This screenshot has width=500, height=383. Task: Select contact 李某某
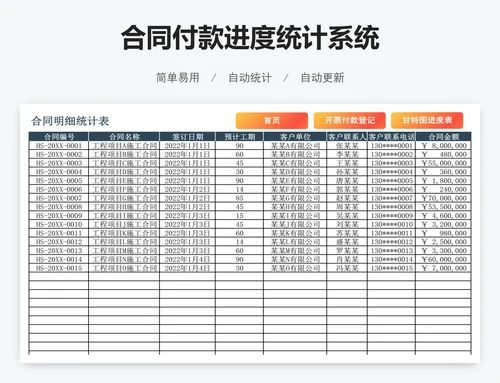pos(347,154)
